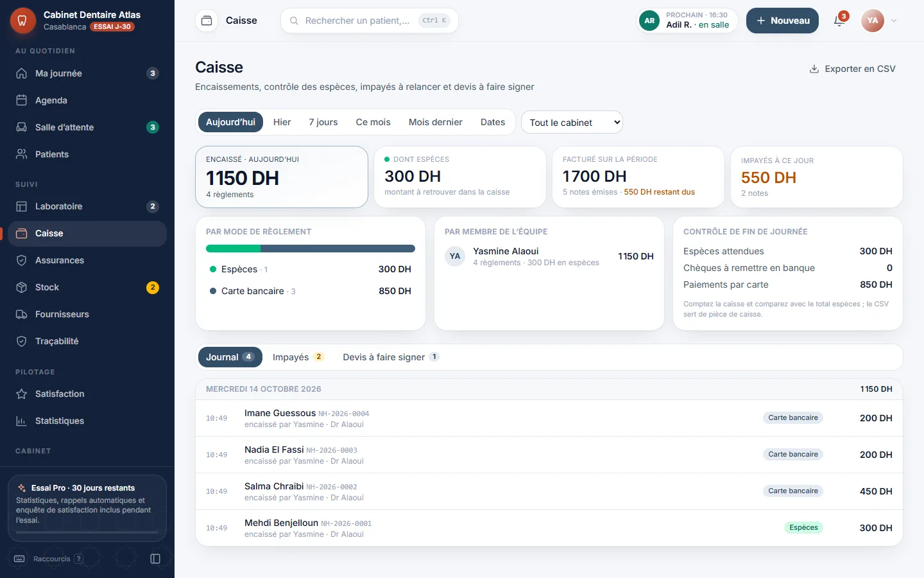Viewport: 924px width, 578px height.
Task: Open the Stock box icon
Action: tap(22, 287)
